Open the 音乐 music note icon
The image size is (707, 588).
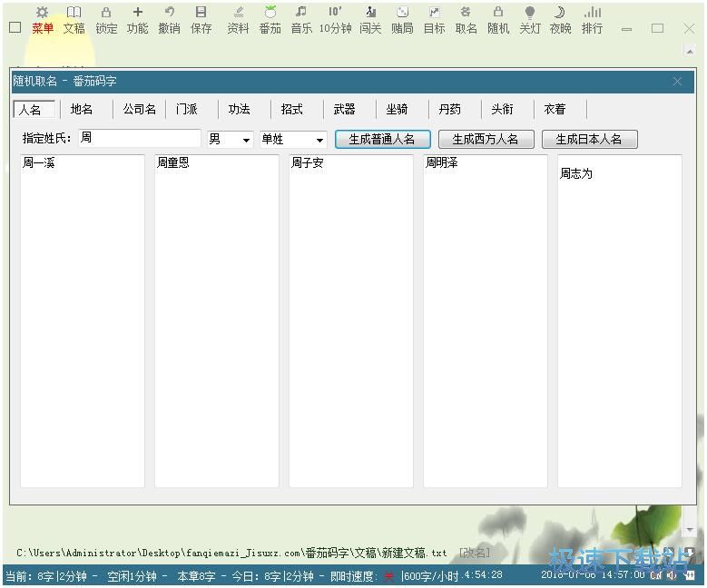300,13
